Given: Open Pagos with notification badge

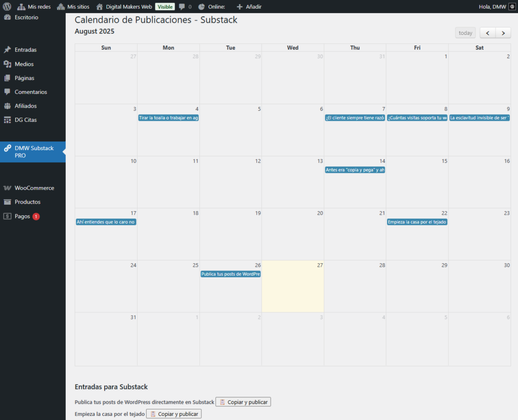Looking at the screenshot, I should point(23,216).
